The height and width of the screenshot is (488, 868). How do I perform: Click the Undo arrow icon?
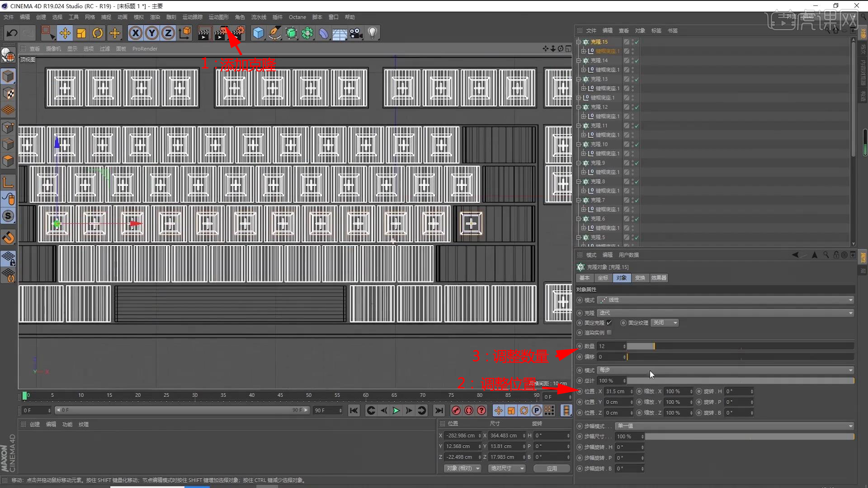coord(12,33)
